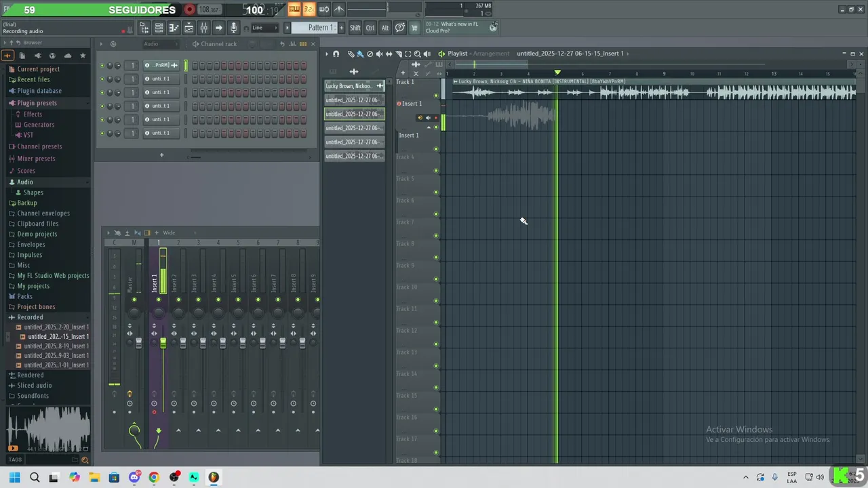
Task: Open Google Chrome from the taskbar
Action: pyautogui.click(x=154, y=477)
